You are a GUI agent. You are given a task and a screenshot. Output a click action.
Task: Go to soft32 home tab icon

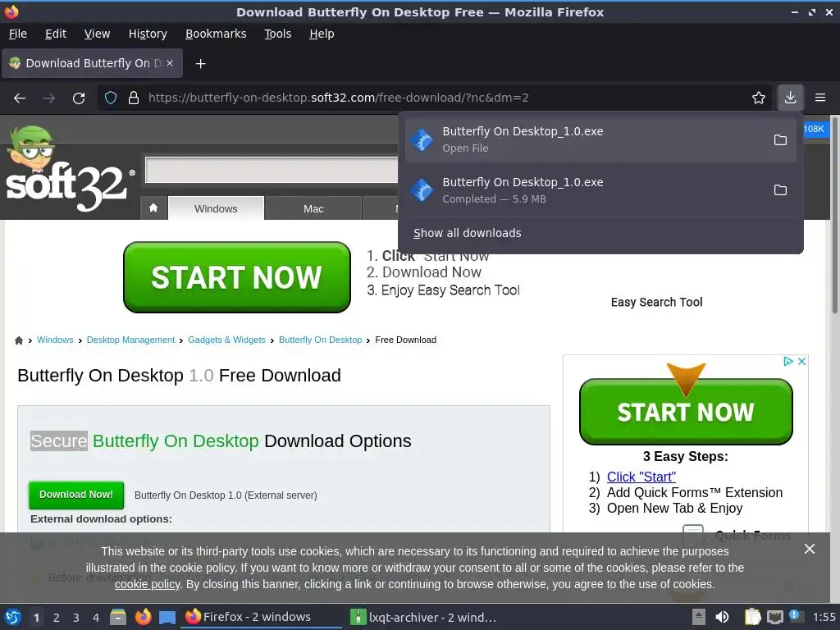pyautogui.click(x=153, y=208)
